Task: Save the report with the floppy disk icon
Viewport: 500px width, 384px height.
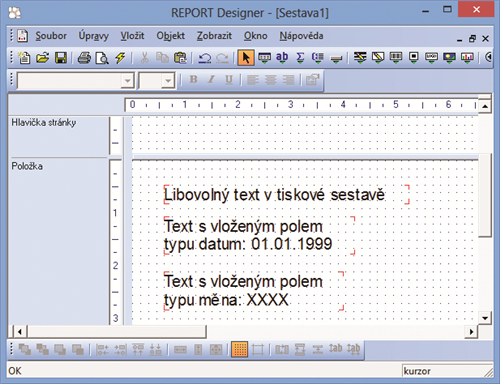Action: pos(61,58)
